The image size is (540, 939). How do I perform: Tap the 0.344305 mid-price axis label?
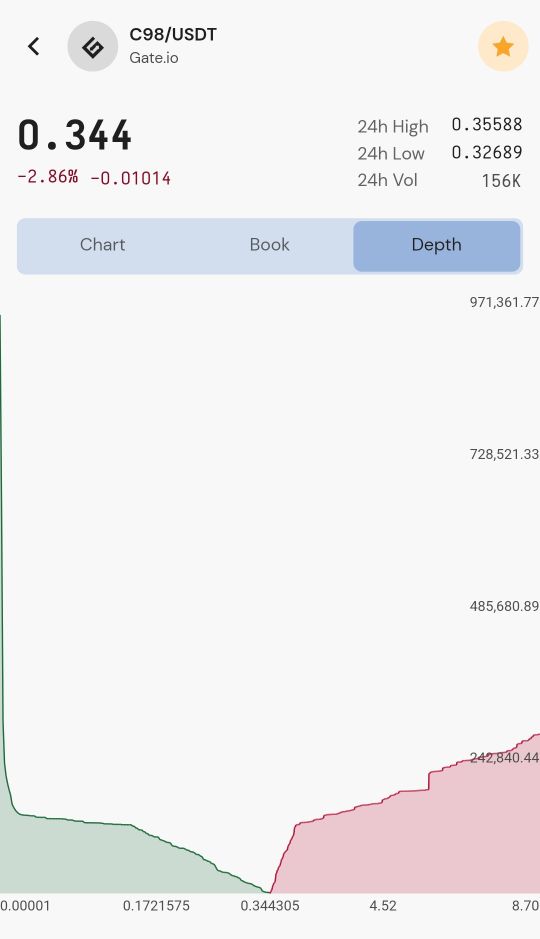pyautogui.click(x=270, y=906)
